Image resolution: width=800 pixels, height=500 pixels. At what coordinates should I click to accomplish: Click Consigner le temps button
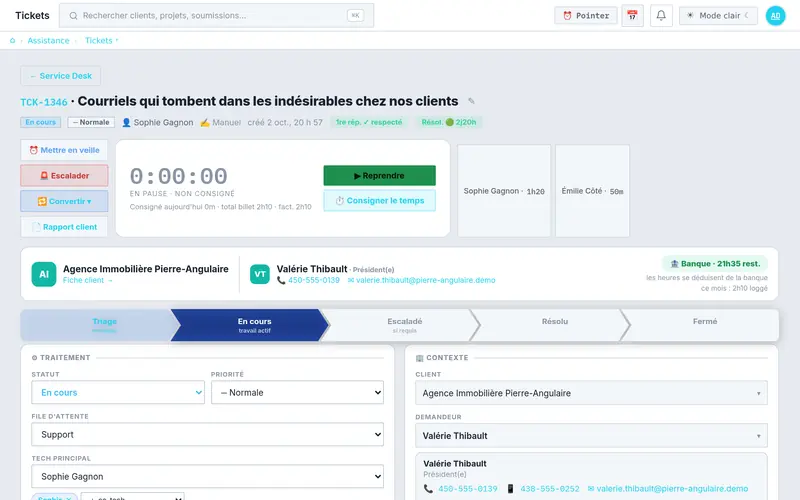[x=380, y=201]
